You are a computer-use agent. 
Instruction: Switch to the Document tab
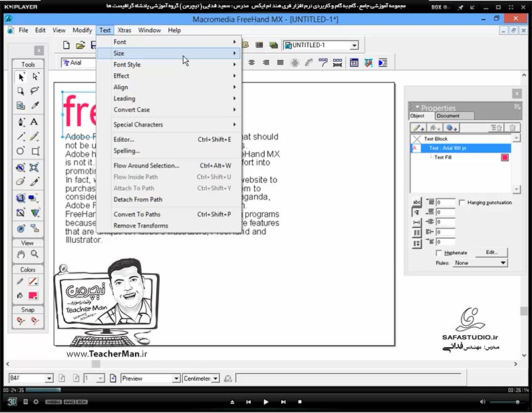(454, 116)
